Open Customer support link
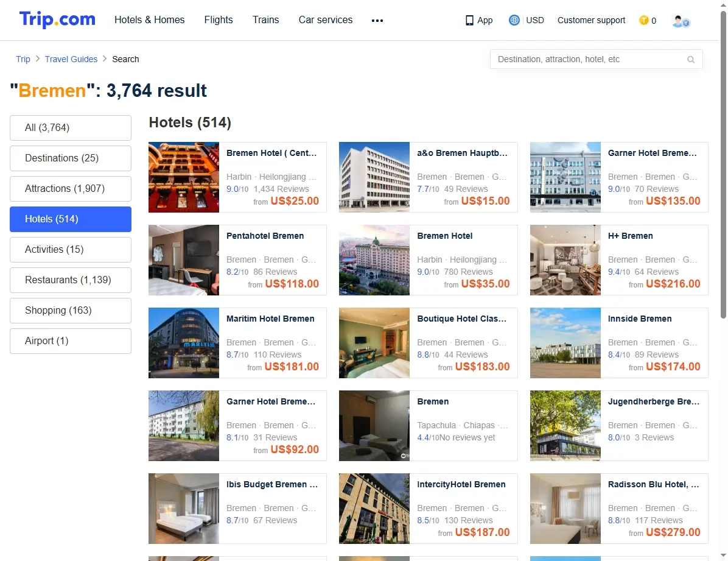 pyautogui.click(x=591, y=20)
